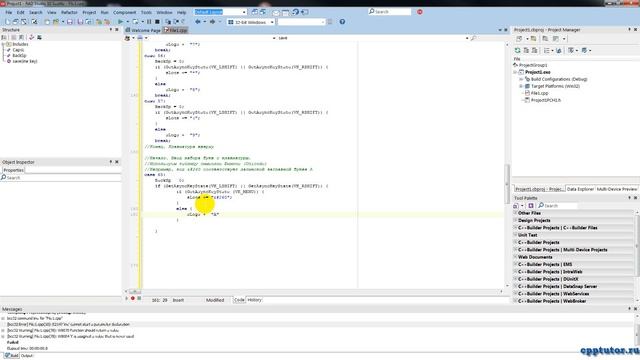Select the Output tab in Messages pane
This screenshot has width=640, height=360.
pyautogui.click(x=27, y=356)
